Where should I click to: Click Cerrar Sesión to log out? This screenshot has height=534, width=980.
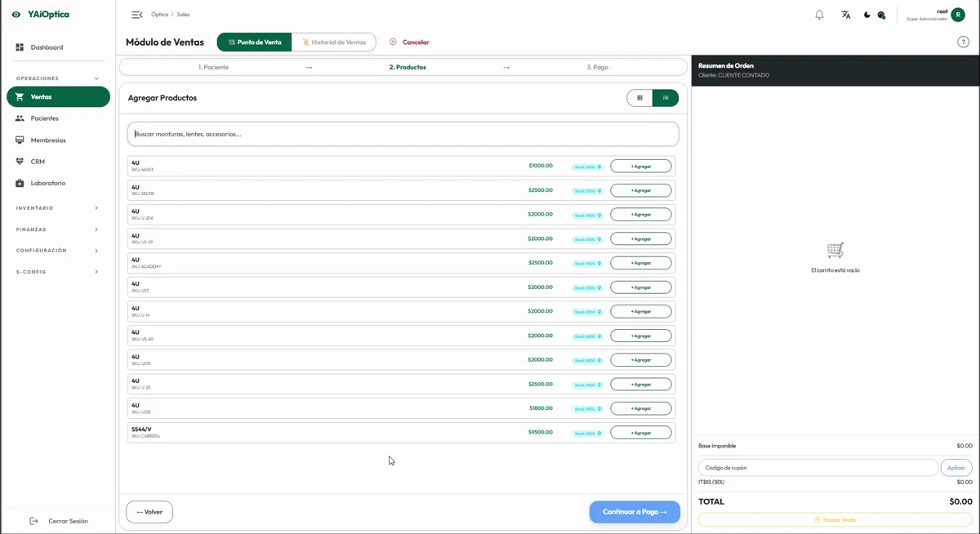coord(59,521)
